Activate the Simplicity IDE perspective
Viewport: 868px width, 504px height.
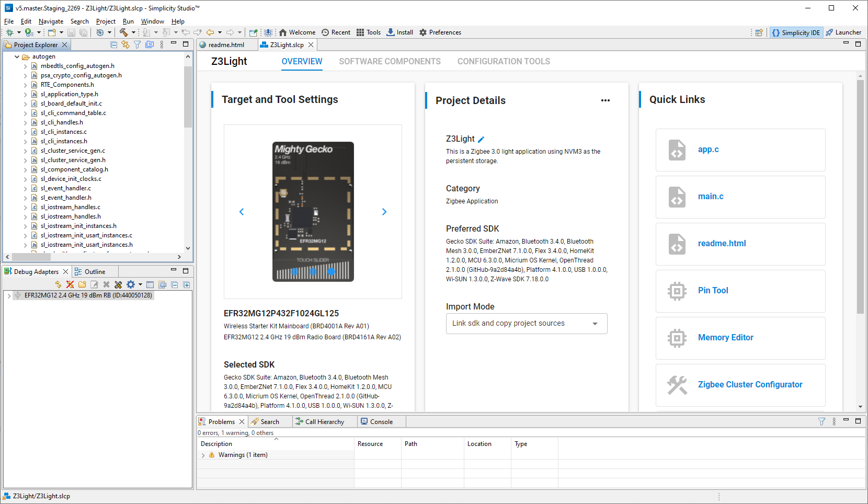click(x=795, y=32)
